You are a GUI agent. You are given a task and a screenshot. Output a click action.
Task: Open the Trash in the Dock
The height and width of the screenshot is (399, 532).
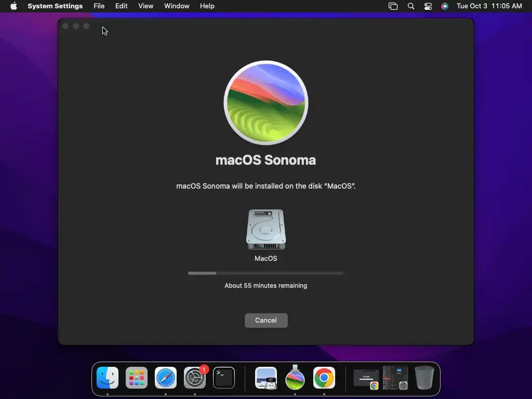pos(424,378)
